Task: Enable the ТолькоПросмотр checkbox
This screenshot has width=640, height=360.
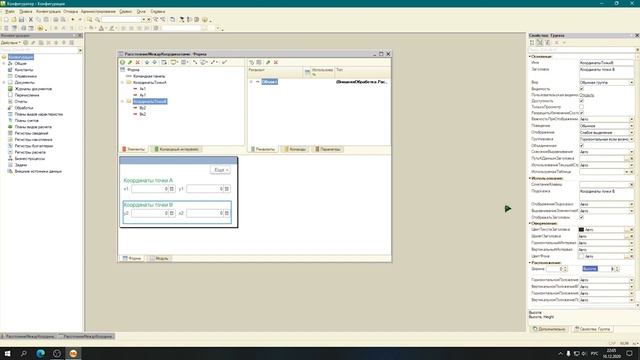Action: [582, 107]
